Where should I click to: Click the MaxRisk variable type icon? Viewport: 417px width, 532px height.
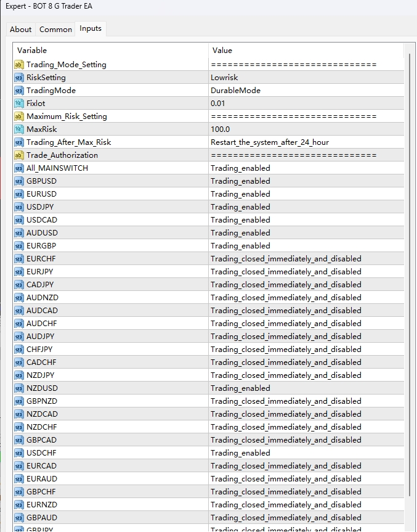(18, 129)
